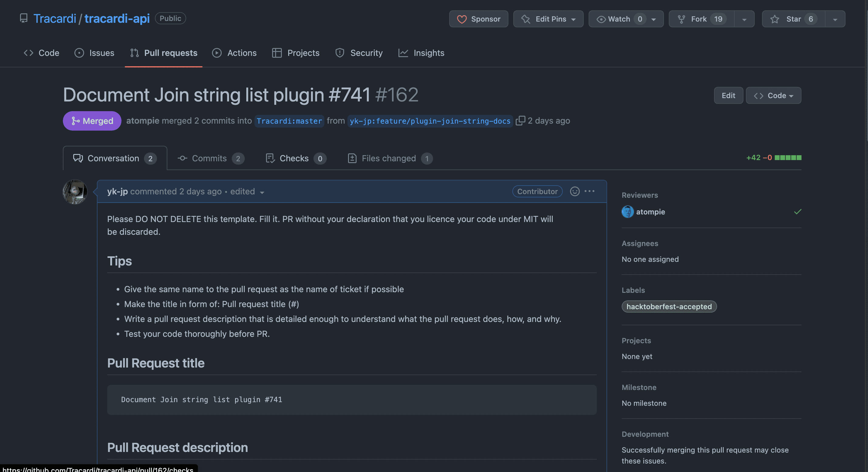This screenshot has height=472, width=868.
Task: Switch to the Checks tab
Action: [296, 158]
